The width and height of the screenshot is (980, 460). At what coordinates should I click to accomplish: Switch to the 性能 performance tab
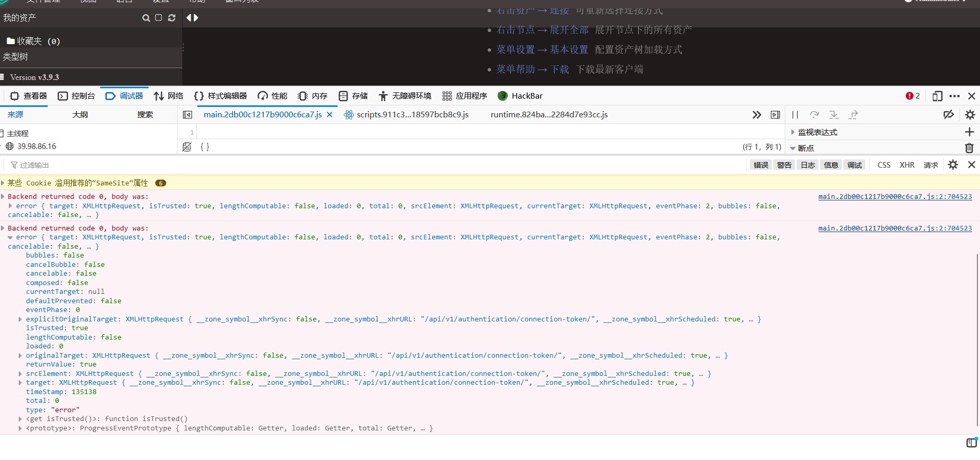point(273,96)
